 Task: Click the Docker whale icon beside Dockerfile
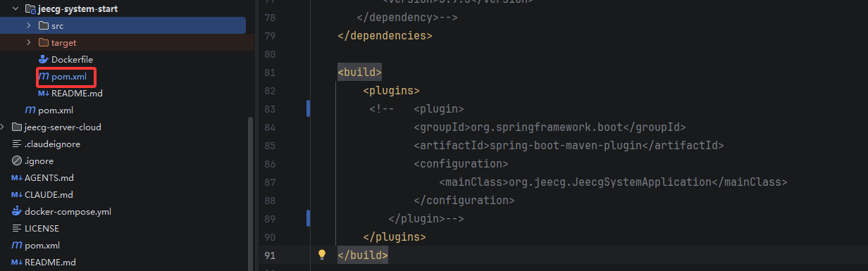pyautogui.click(x=44, y=59)
